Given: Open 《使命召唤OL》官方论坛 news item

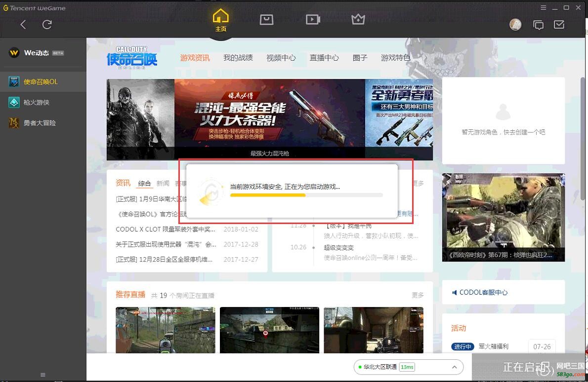Looking at the screenshot, I should (151, 214).
